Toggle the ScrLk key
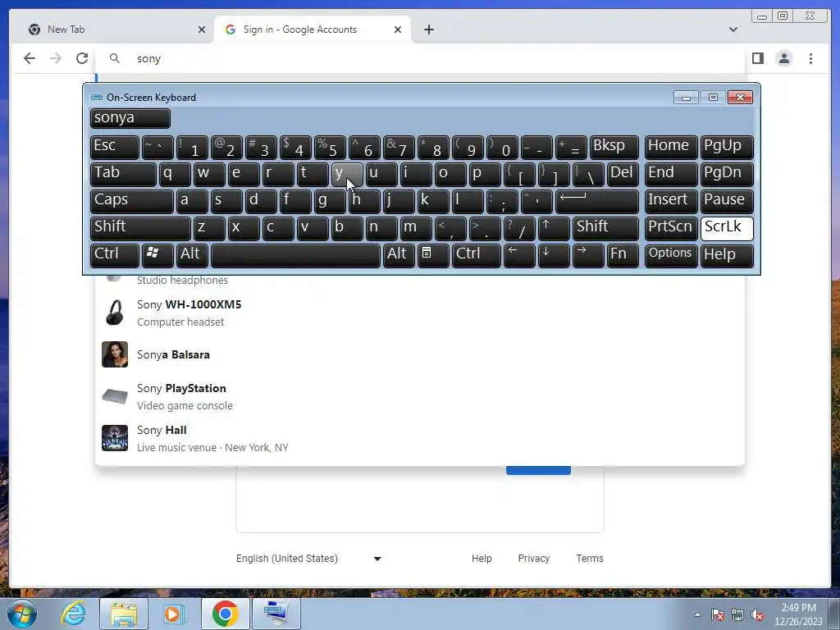Viewport: 840px width, 630px height. coord(727,228)
